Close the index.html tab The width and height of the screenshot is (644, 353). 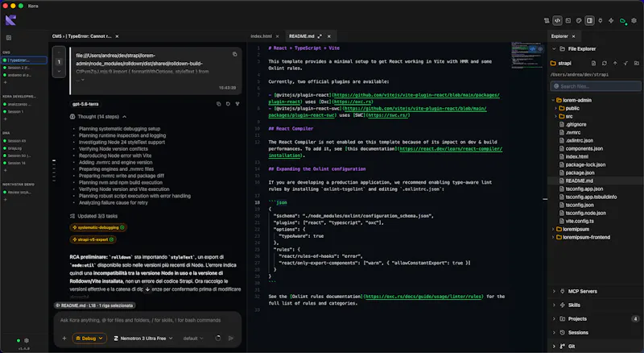click(x=277, y=36)
